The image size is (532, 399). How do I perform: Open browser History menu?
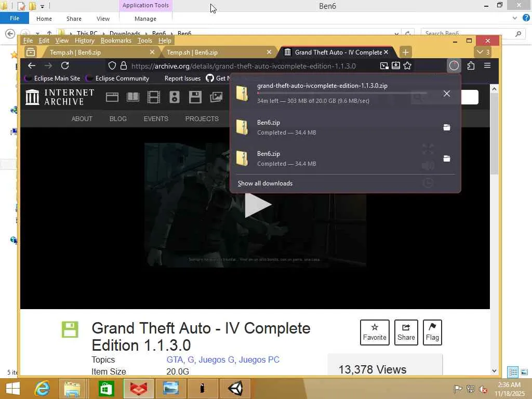pyautogui.click(x=85, y=41)
